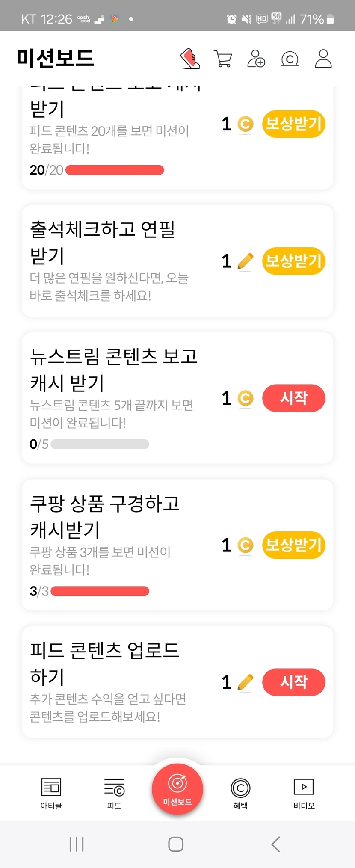The height and width of the screenshot is (868, 355).
Task: Open the 혜택 benefits tab
Action: pos(240,793)
